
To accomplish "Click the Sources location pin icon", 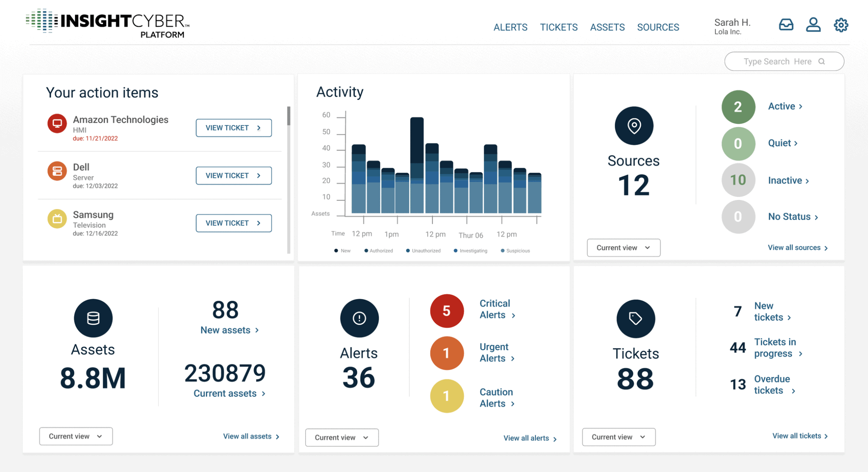I will coord(634,126).
